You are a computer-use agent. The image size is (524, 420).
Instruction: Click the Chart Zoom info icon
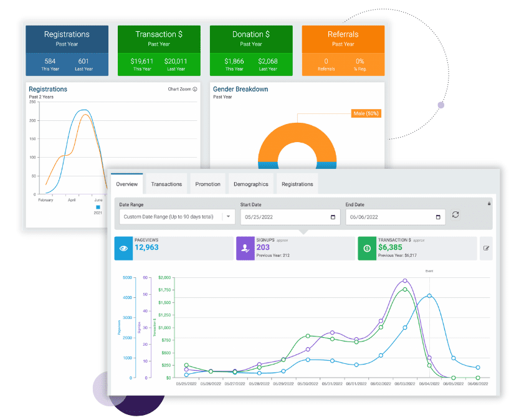coord(195,89)
